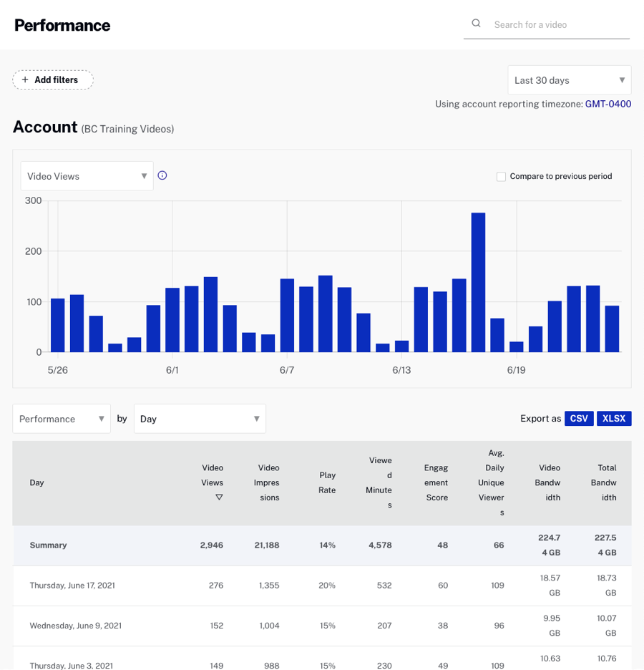Open the Day dimension dropdown

(199, 419)
